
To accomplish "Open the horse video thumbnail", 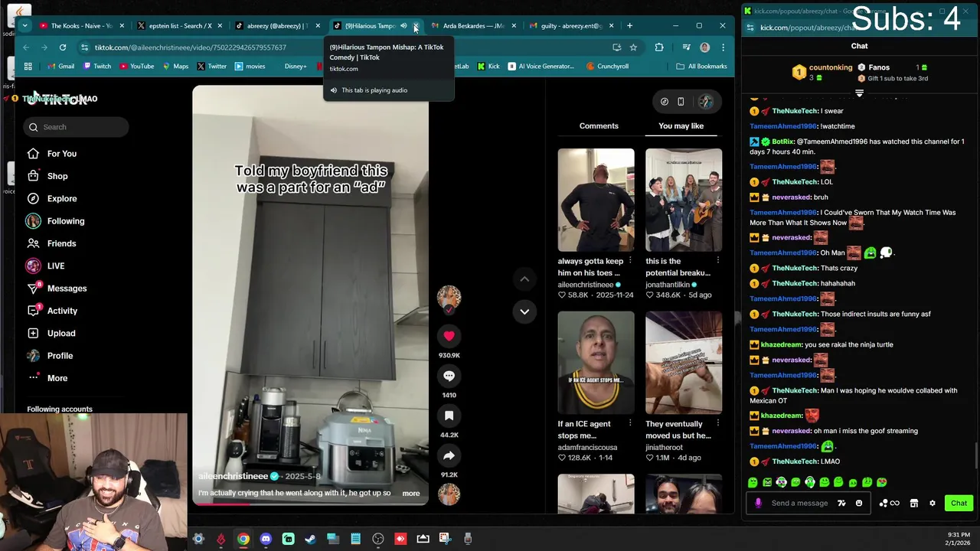I will (x=683, y=363).
